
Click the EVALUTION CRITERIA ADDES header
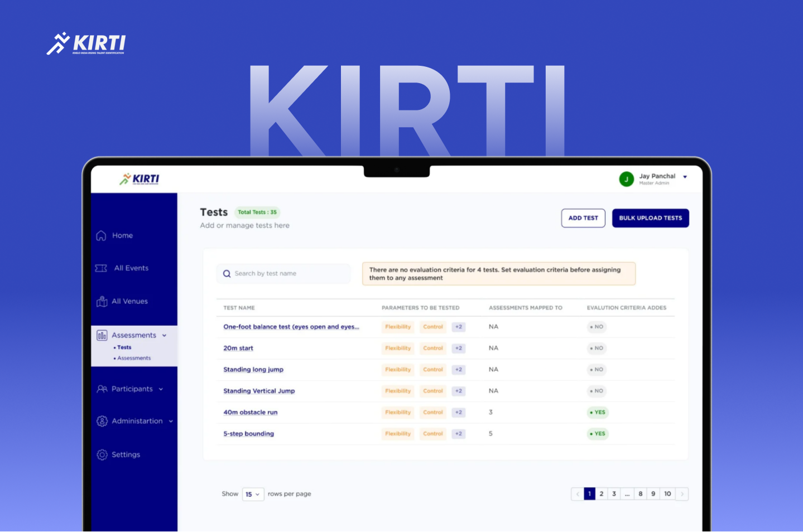pyautogui.click(x=627, y=308)
